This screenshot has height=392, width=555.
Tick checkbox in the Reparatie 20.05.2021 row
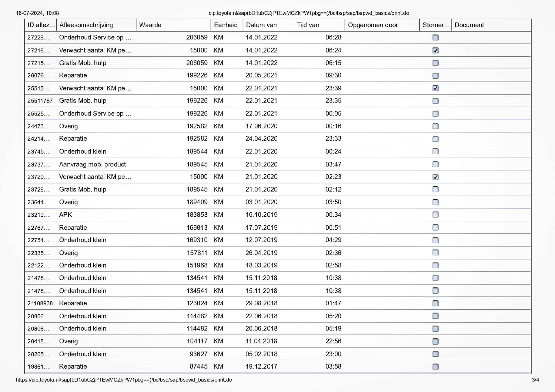[435, 76]
